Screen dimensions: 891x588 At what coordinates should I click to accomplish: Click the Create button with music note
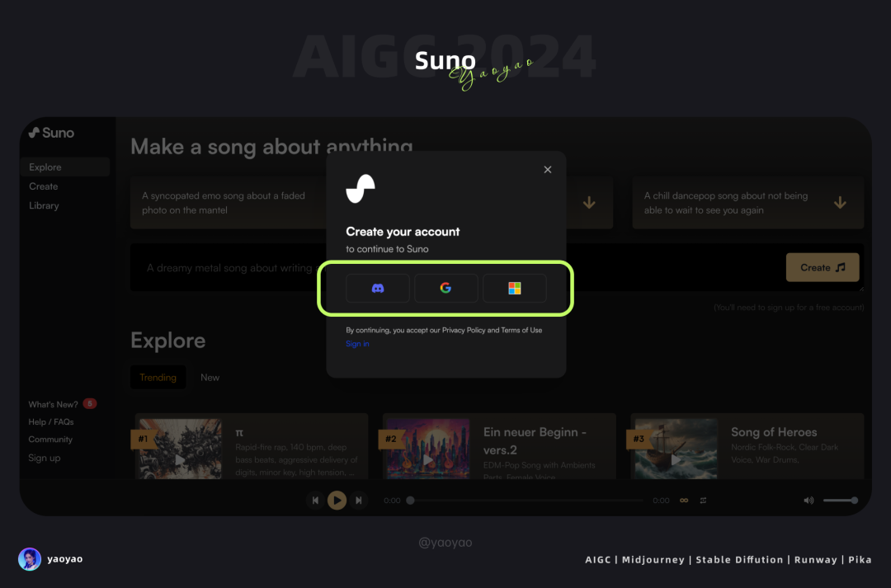823,267
